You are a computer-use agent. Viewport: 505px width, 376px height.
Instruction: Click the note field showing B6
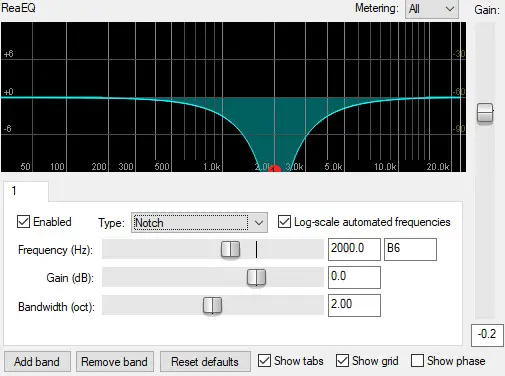[410, 249]
